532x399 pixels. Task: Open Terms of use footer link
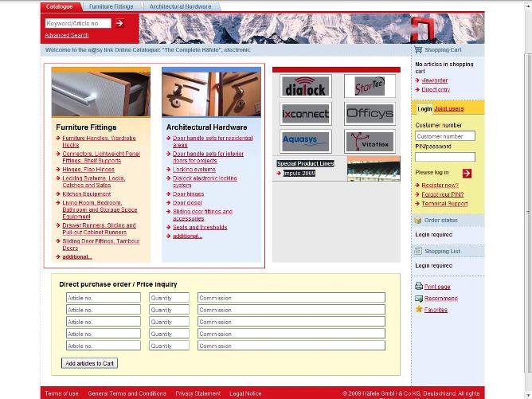61,393
